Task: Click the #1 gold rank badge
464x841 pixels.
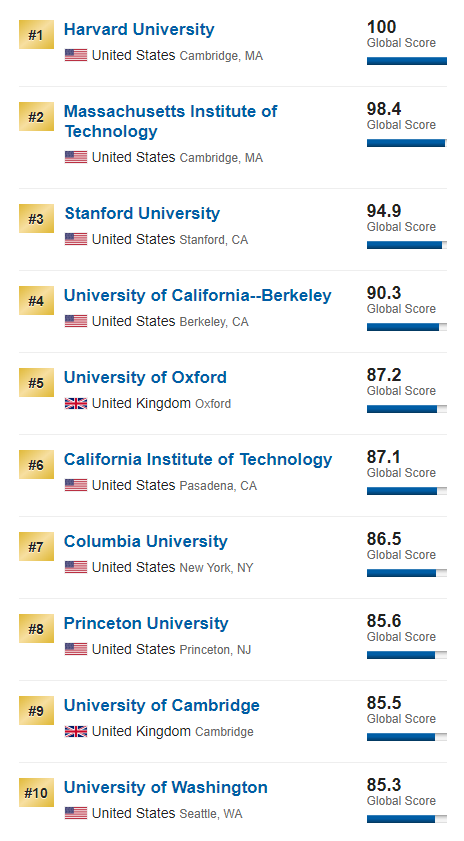Action: tap(36, 35)
